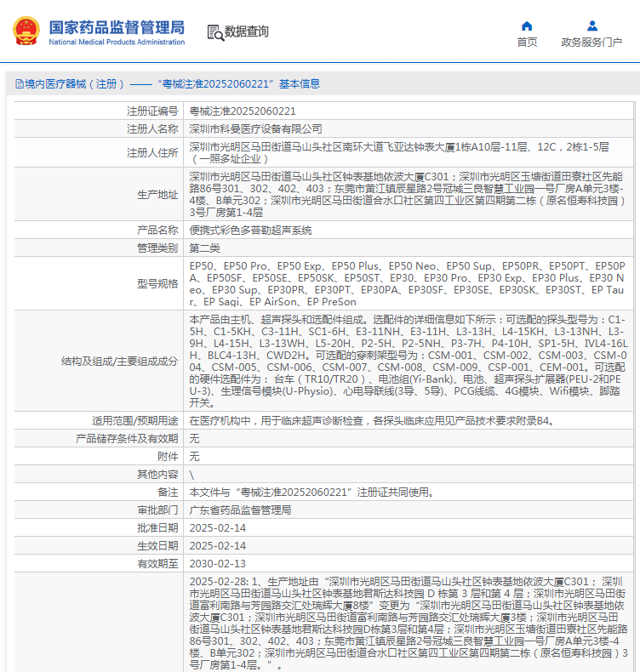Click the 首页 house icon
This screenshot has height=672, width=640.
point(527,26)
